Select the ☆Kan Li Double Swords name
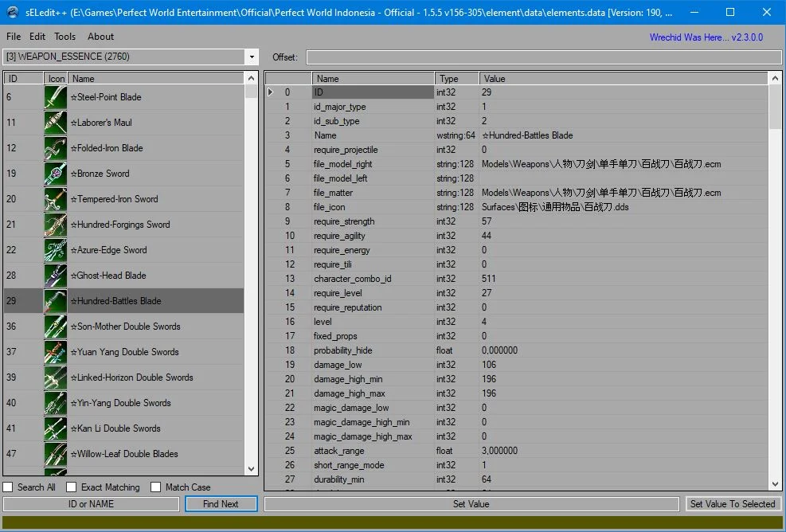This screenshot has width=786, height=532. pyautogui.click(x=115, y=428)
